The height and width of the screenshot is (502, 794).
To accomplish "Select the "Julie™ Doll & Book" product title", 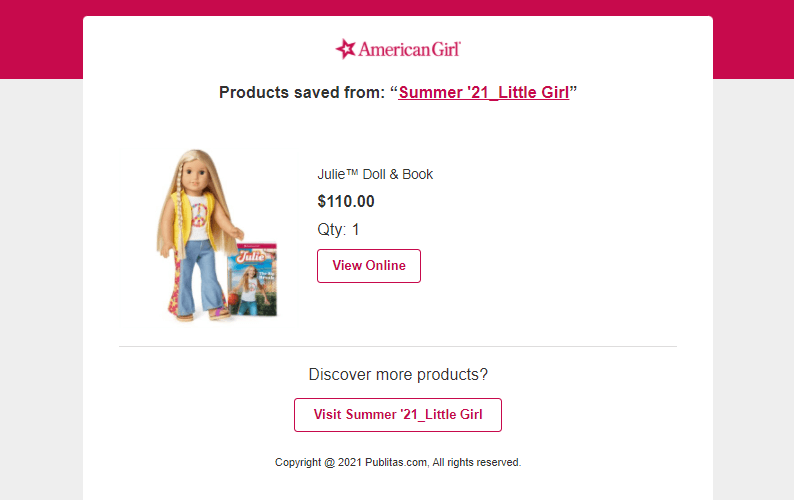I will (375, 174).
